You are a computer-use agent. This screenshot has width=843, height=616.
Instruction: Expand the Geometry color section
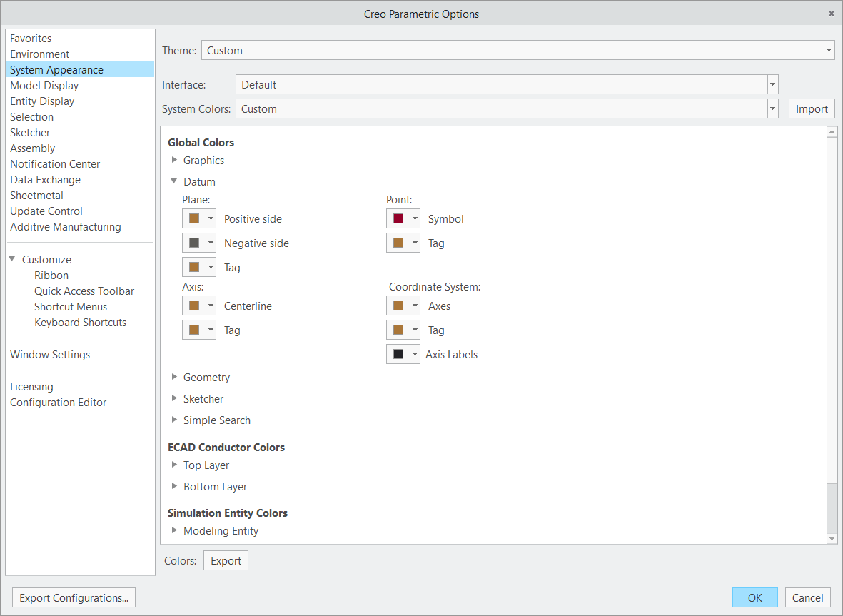(174, 377)
